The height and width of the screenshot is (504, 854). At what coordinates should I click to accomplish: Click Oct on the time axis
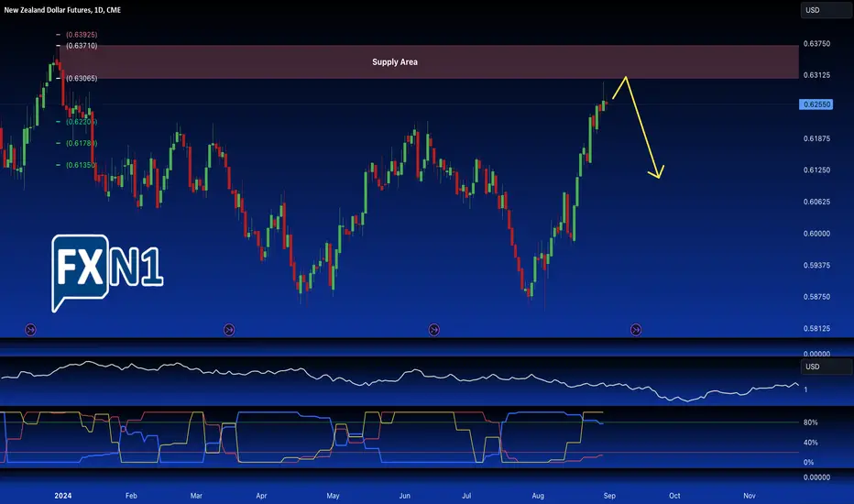(x=674, y=496)
